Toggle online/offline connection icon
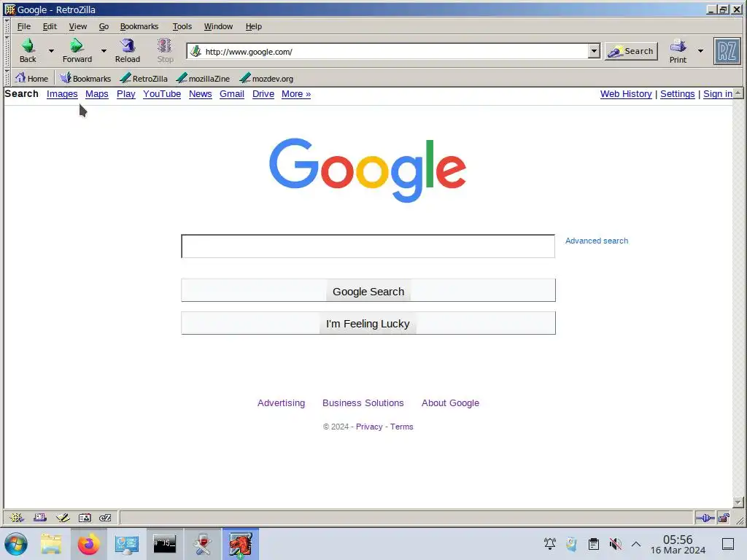747x560 pixels. 705,518
